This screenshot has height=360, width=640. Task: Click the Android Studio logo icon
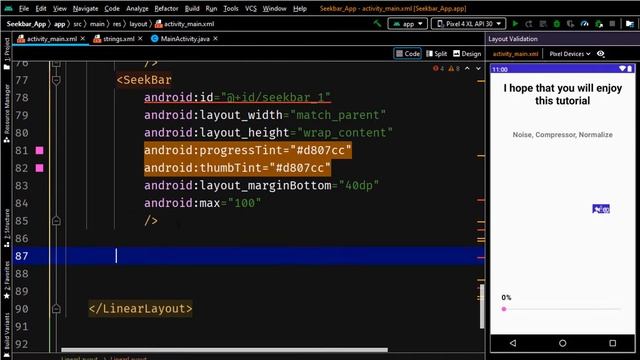tap(8, 8)
